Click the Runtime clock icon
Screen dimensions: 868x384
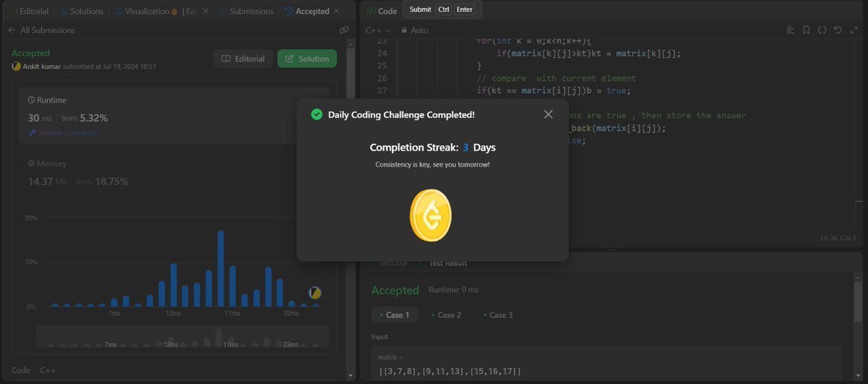(31, 100)
